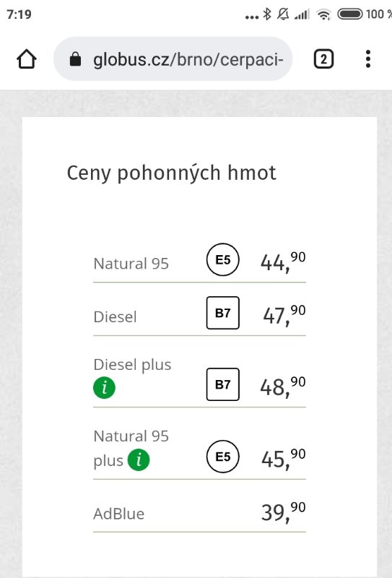The width and height of the screenshot is (392, 578).
Task: Tap the Ceny pohonných hmot heading
Action: tap(171, 173)
